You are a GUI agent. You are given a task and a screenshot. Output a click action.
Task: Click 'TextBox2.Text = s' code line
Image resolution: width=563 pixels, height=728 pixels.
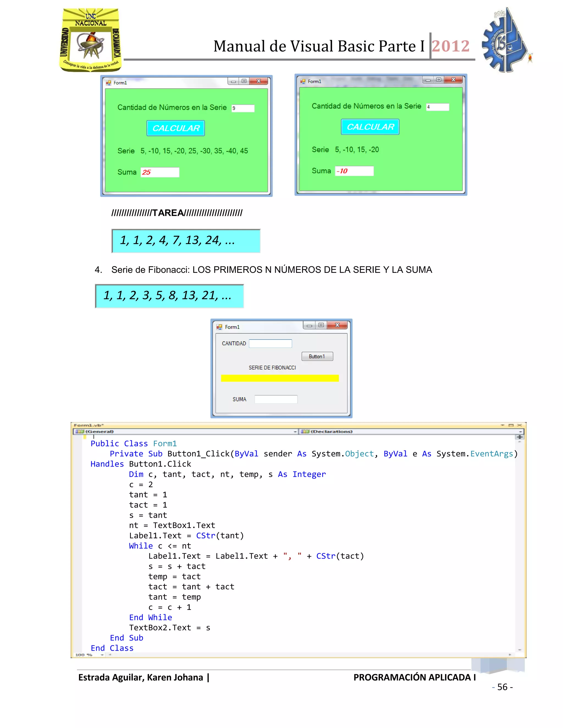click(170, 627)
